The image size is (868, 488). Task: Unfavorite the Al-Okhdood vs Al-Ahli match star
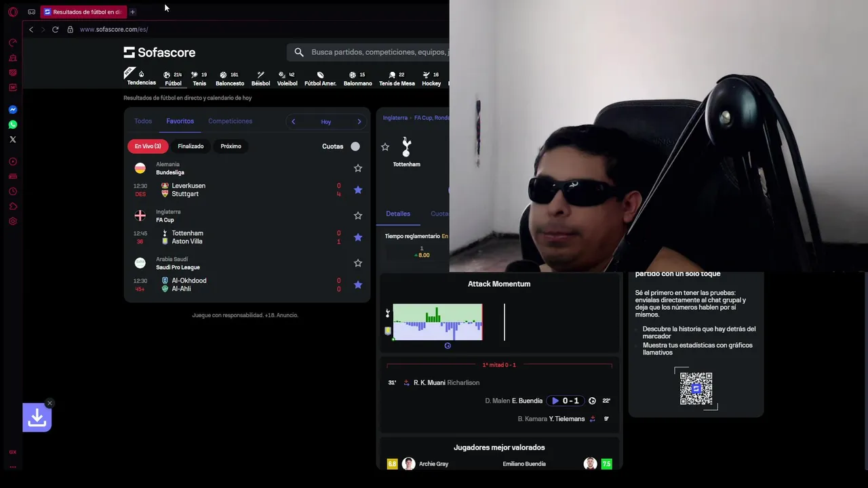pyautogui.click(x=358, y=285)
